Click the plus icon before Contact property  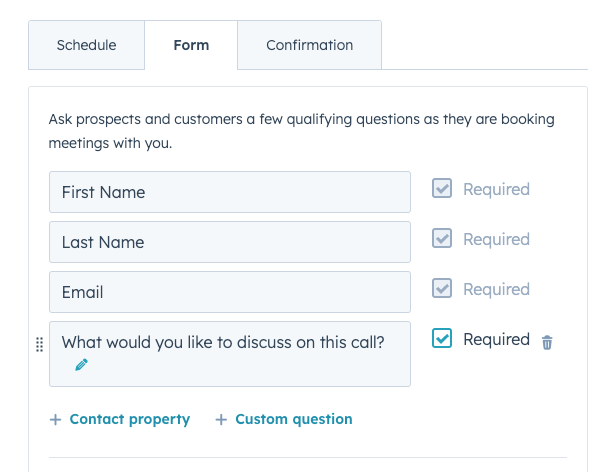tap(55, 419)
